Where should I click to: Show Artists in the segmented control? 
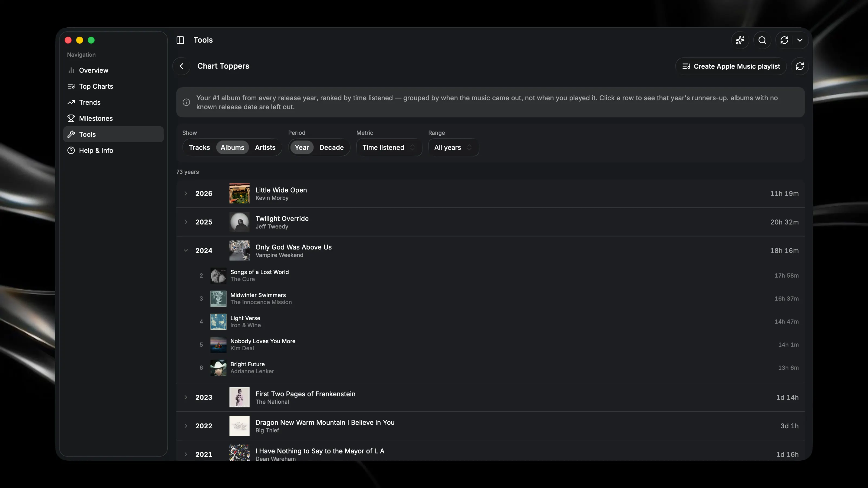click(265, 147)
